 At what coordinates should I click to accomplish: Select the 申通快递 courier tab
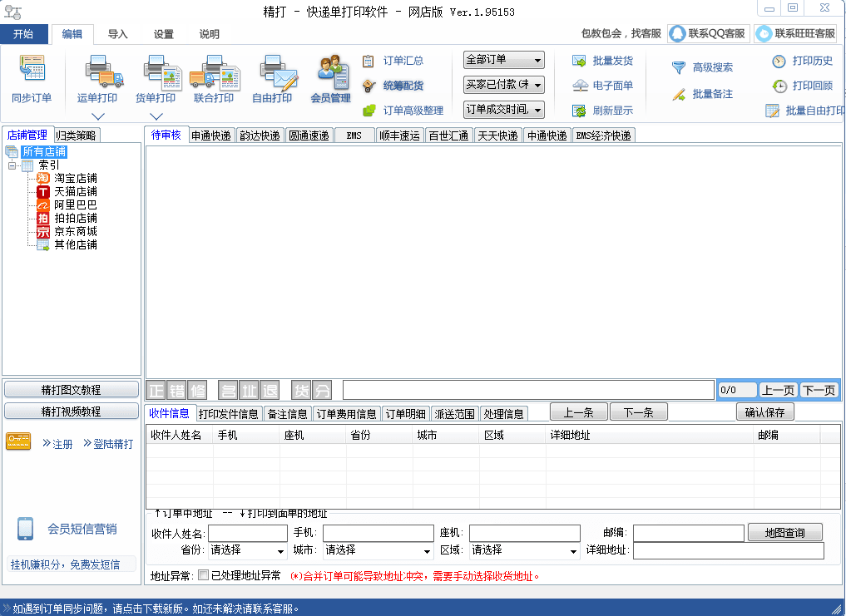pyautogui.click(x=211, y=136)
